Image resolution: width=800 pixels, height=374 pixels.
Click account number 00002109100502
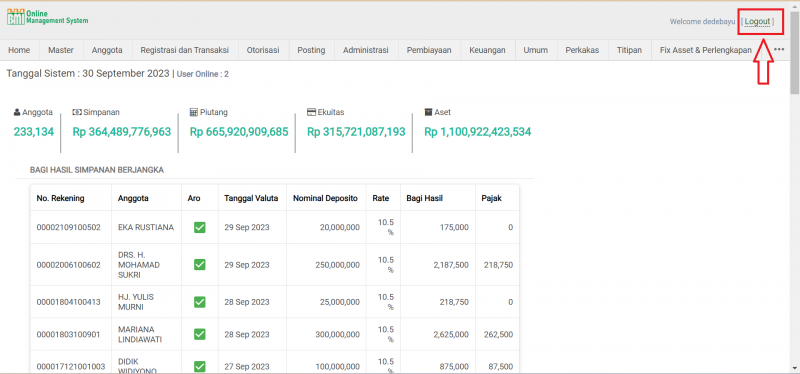click(x=68, y=228)
